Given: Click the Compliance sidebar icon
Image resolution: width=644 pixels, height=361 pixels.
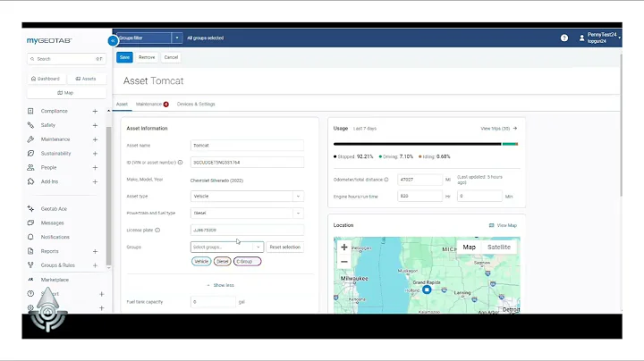Looking at the screenshot, I should pos(30,111).
